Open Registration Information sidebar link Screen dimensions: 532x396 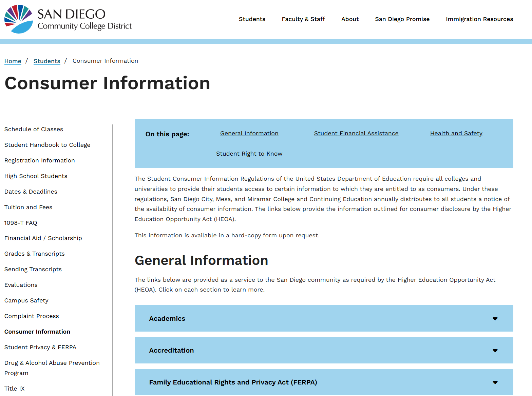[40, 160]
